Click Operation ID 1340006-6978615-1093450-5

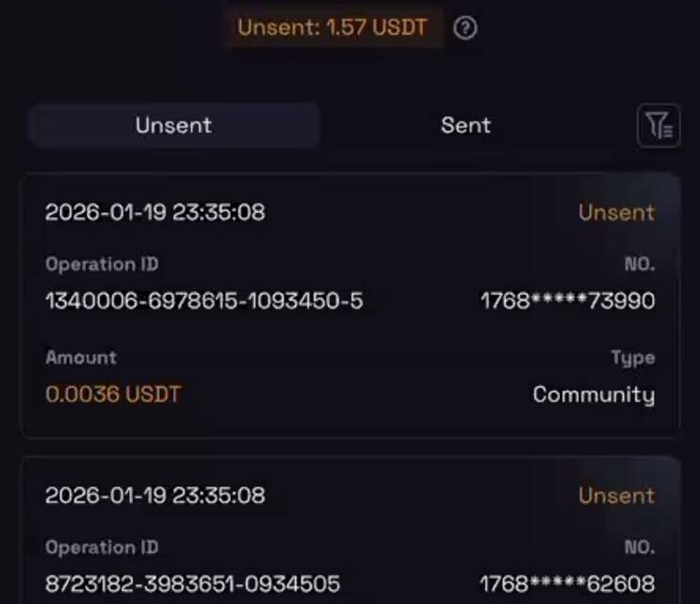203,302
